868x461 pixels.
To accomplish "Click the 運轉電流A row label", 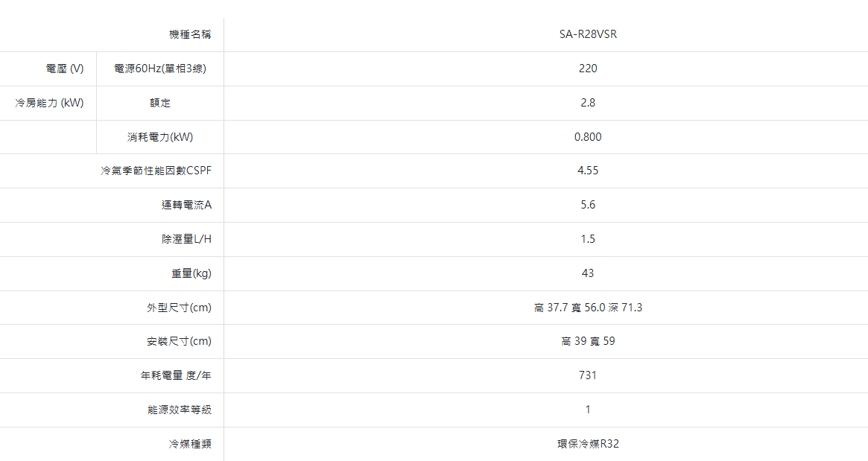I will (x=186, y=205).
